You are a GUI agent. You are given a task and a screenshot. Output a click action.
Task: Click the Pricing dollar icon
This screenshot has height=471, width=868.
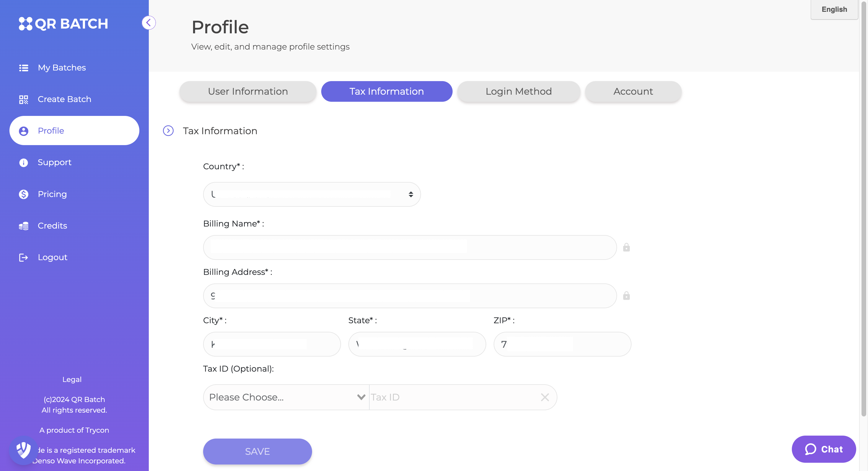[24, 194]
